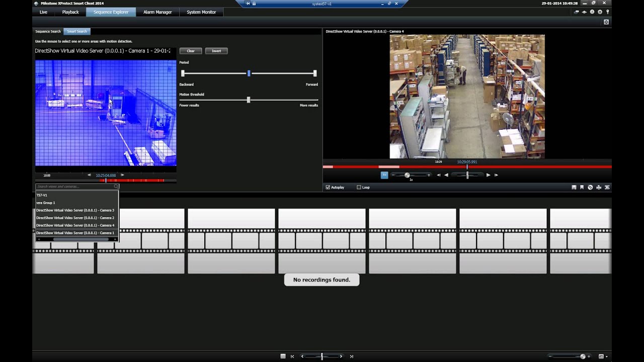The height and width of the screenshot is (362, 644).
Task: Play Camera 4 video forward
Action: coord(488,175)
